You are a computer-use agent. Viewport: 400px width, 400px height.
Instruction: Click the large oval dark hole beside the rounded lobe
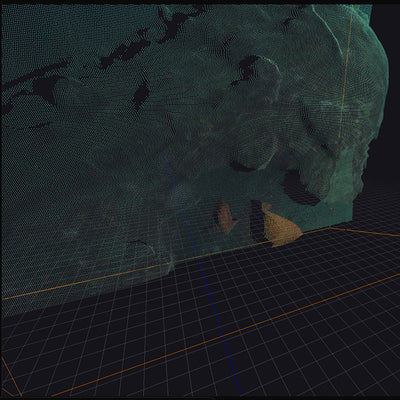point(298,189)
